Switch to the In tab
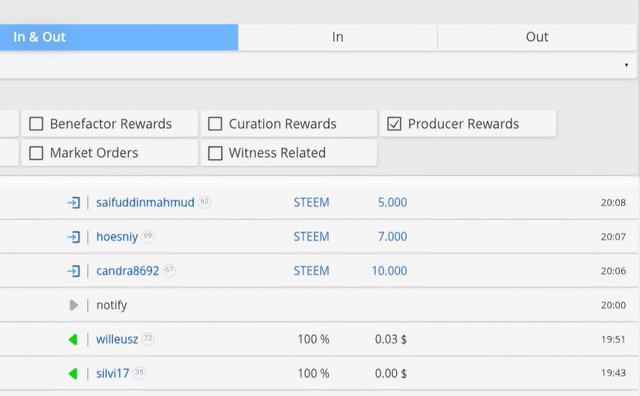640x396 pixels. (338, 37)
